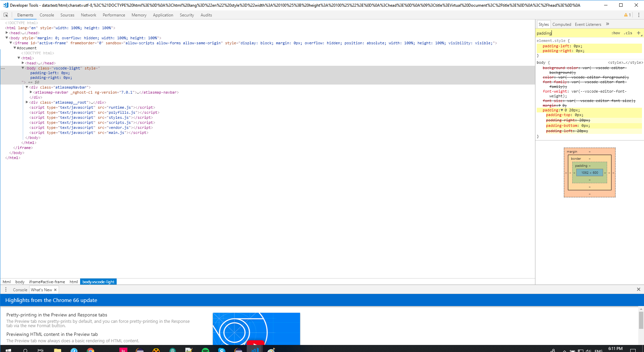The width and height of the screenshot is (644, 352).
Task: Select the What's New drawer tab
Action: (x=42, y=290)
